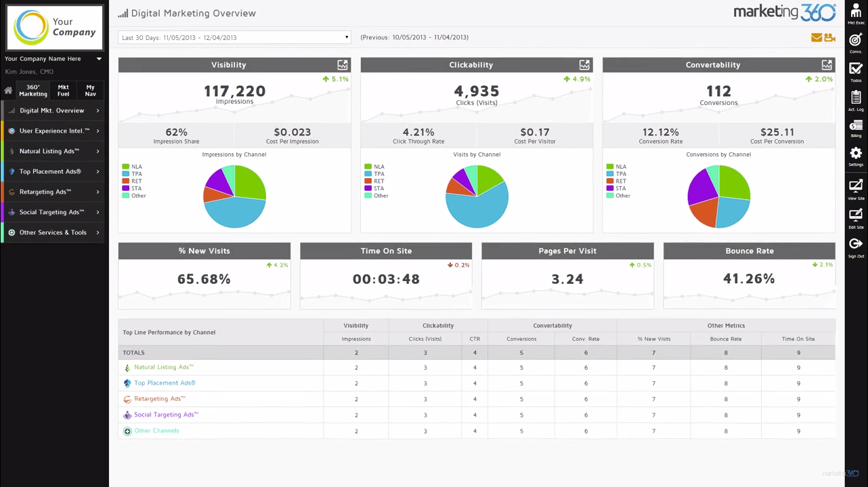
Task: Open the Top Placement Ads link in the table
Action: [x=165, y=383]
